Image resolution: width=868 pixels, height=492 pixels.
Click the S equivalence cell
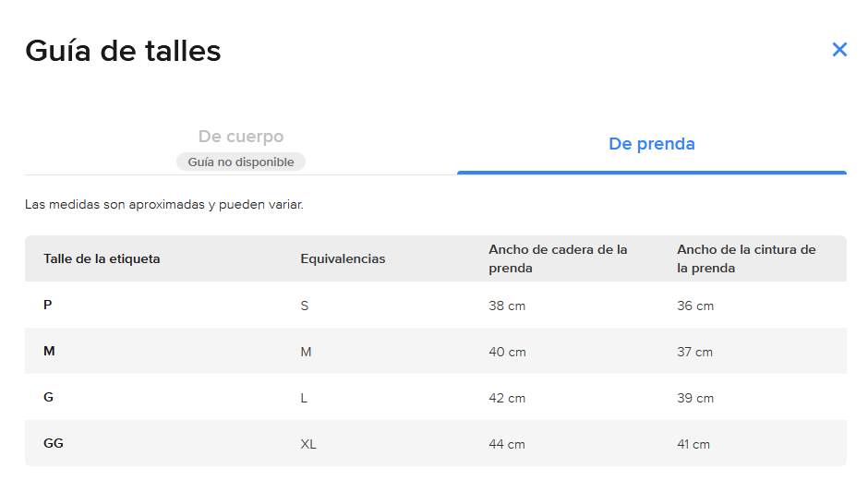tap(305, 306)
